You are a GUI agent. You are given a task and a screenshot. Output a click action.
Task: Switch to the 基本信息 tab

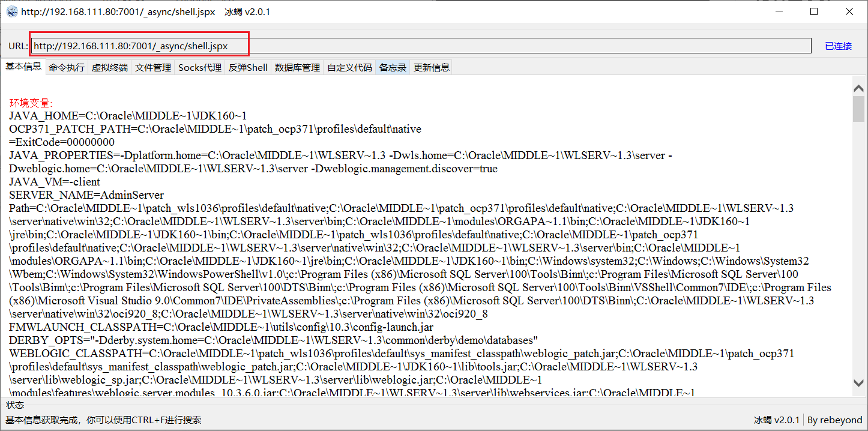tap(23, 67)
